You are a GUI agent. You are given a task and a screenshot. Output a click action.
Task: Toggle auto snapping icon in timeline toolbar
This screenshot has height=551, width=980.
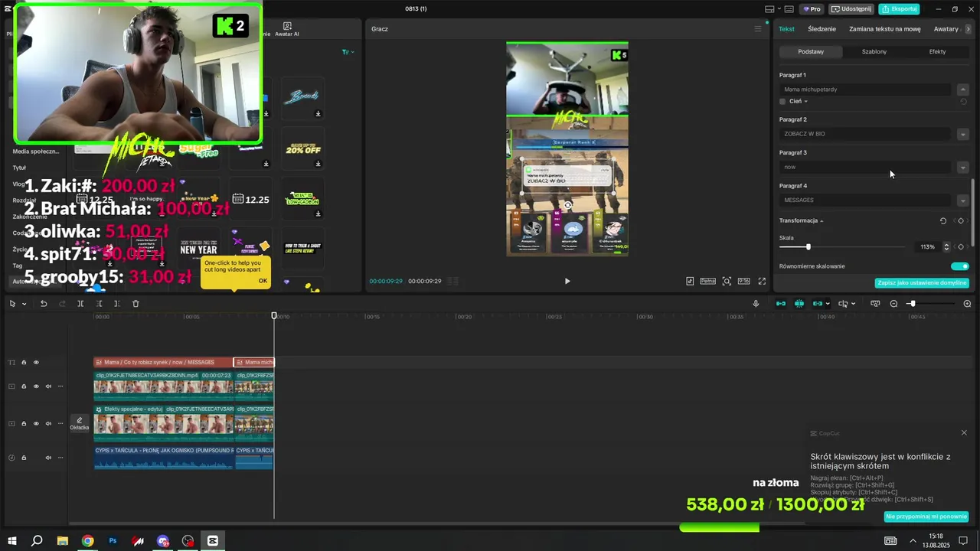pyautogui.click(x=799, y=304)
